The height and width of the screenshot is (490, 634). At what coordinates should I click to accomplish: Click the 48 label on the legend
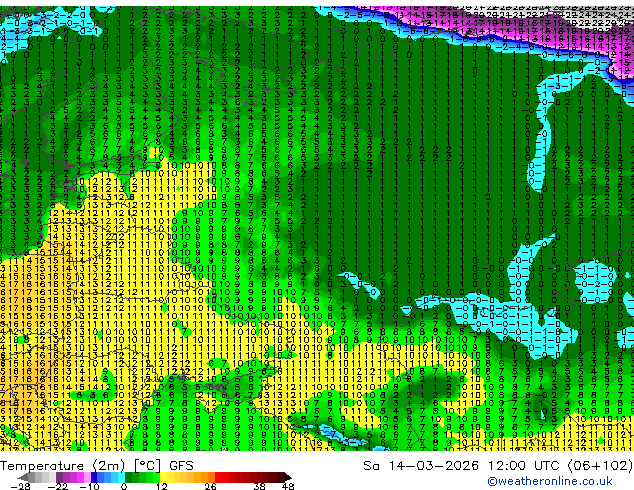pyautogui.click(x=288, y=486)
